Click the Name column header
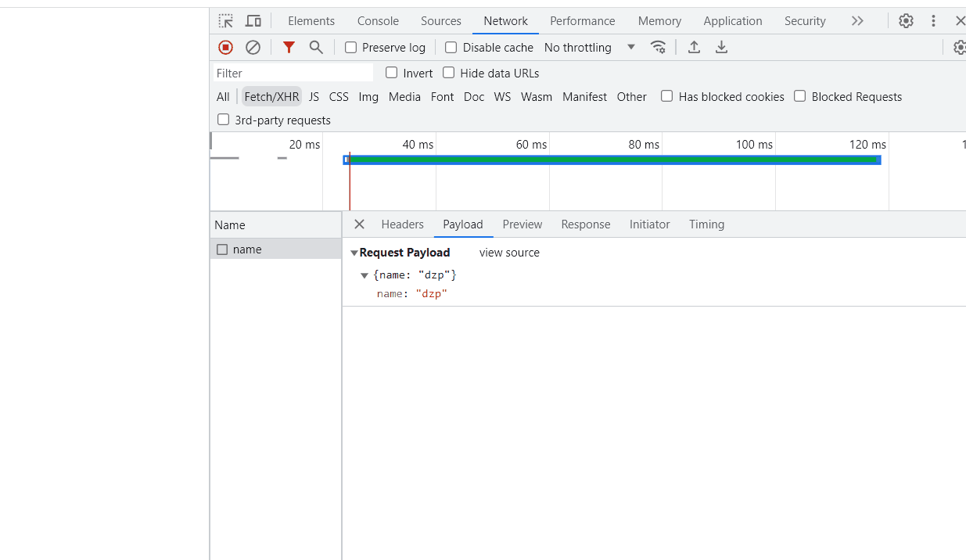 [275, 225]
